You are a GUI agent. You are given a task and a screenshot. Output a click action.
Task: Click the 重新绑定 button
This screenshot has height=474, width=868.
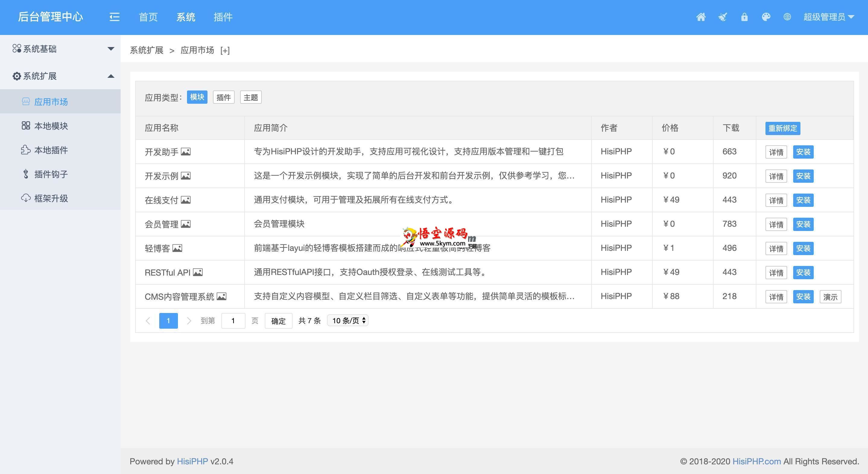(x=783, y=128)
